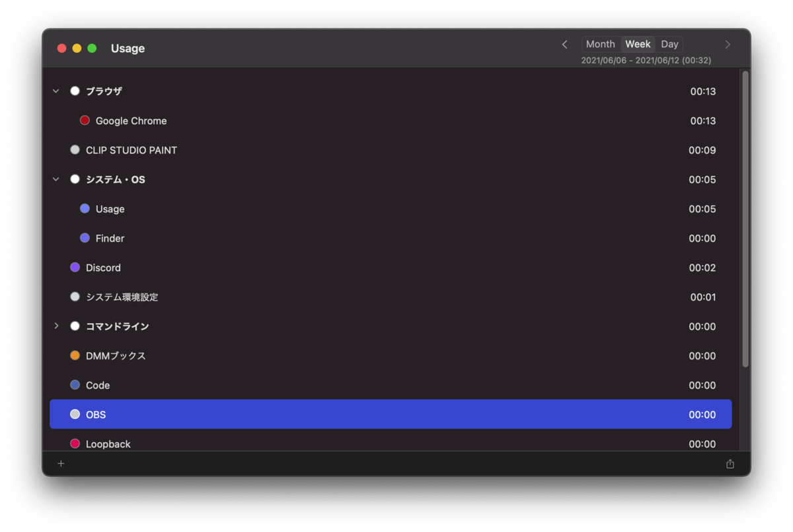
Task: Select the コマンドライン group label
Action: tap(118, 326)
